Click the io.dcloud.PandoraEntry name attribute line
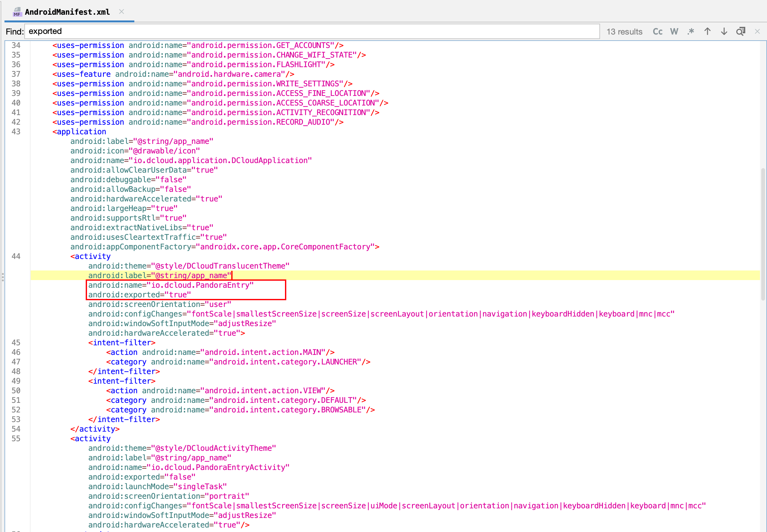Image resolution: width=767 pixels, height=532 pixels. click(x=171, y=285)
